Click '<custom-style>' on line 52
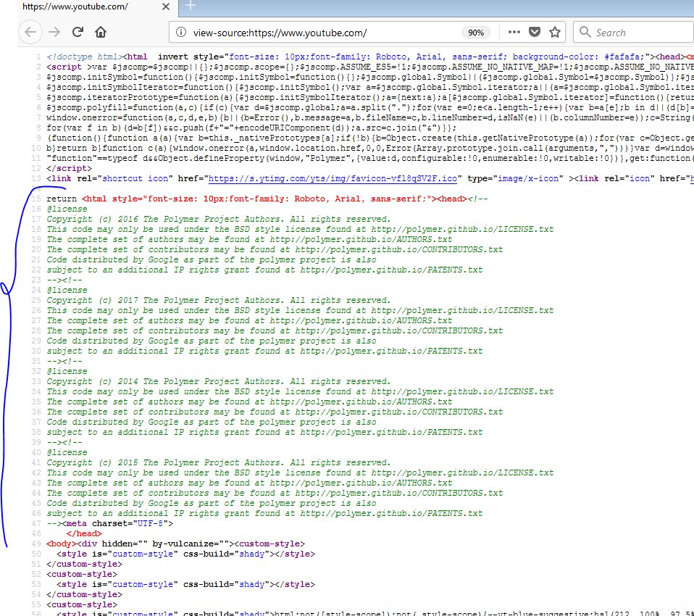The image size is (694, 616). pyautogui.click(x=82, y=575)
